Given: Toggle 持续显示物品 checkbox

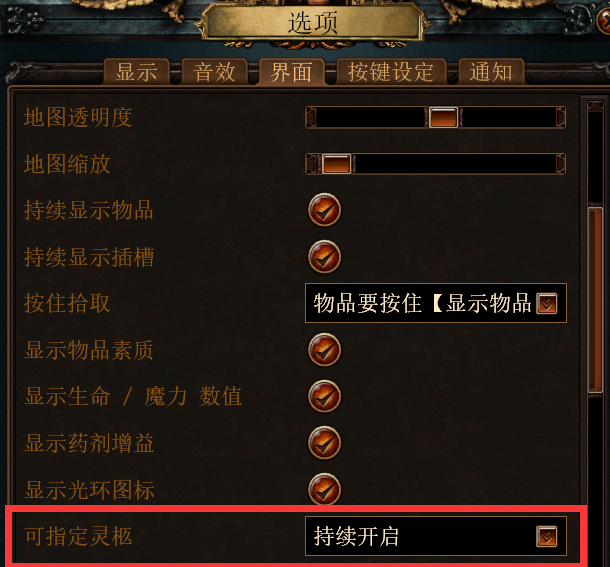Looking at the screenshot, I should 324,210.
